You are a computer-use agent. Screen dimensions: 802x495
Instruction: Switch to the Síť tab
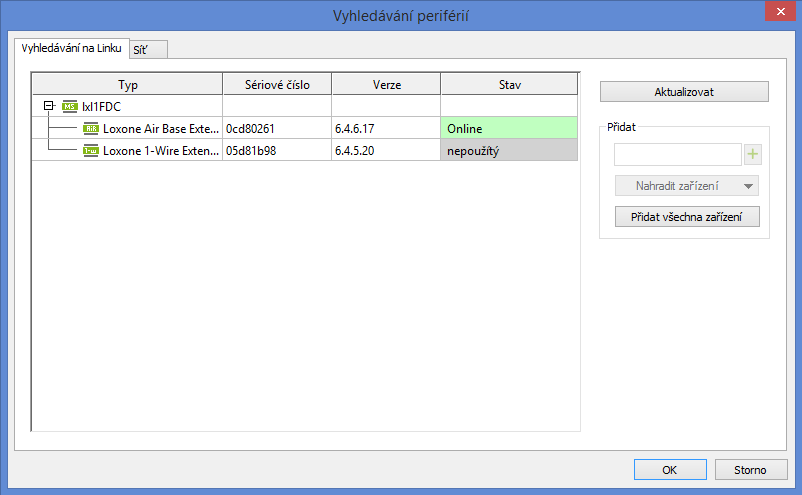(x=148, y=50)
